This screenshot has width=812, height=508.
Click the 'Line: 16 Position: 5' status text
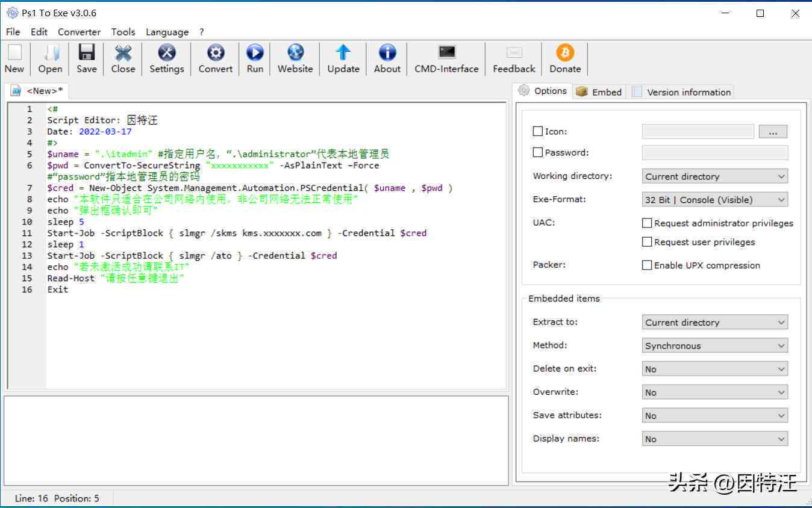point(57,498)
